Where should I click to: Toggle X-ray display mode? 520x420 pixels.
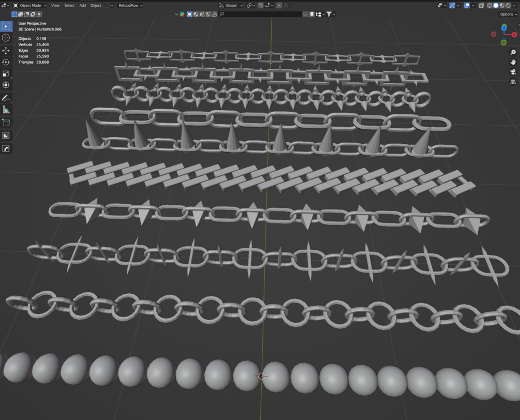coord(481,5)
